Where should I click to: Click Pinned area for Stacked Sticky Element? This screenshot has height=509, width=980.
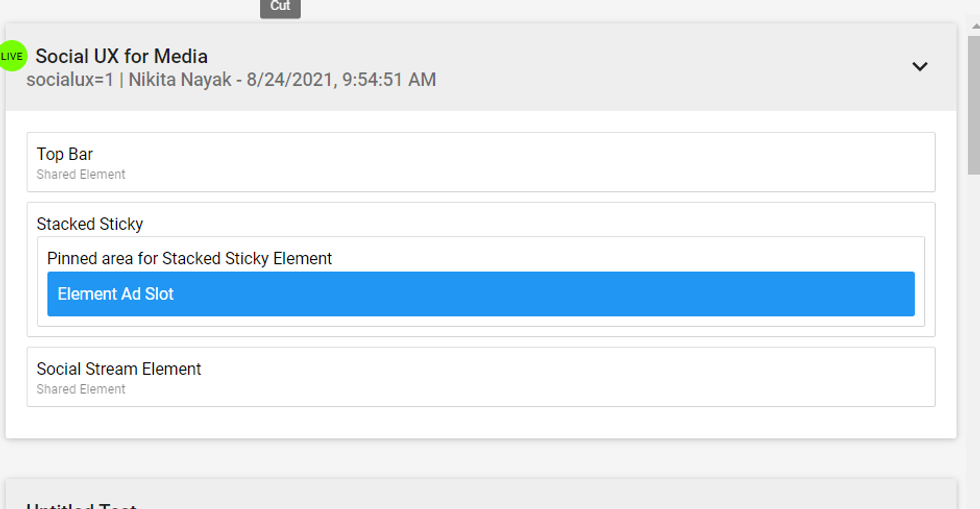pyautogui.click(x=190, y=258)
